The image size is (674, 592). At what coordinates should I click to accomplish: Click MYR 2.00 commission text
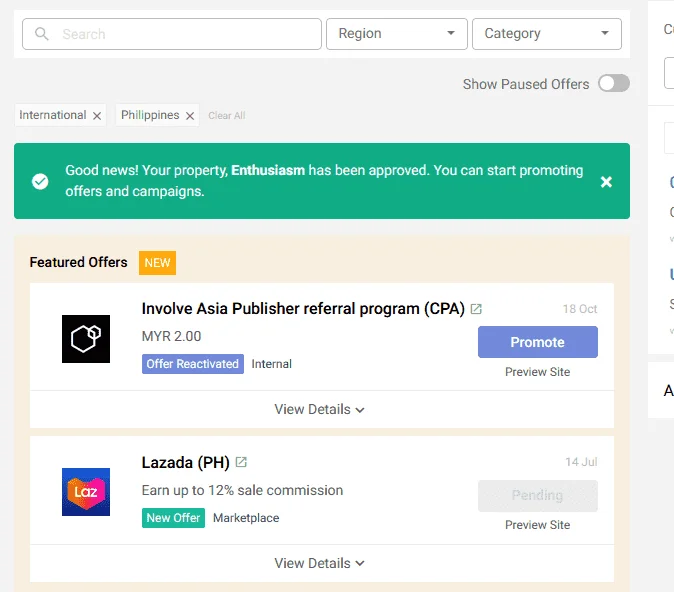172,336
